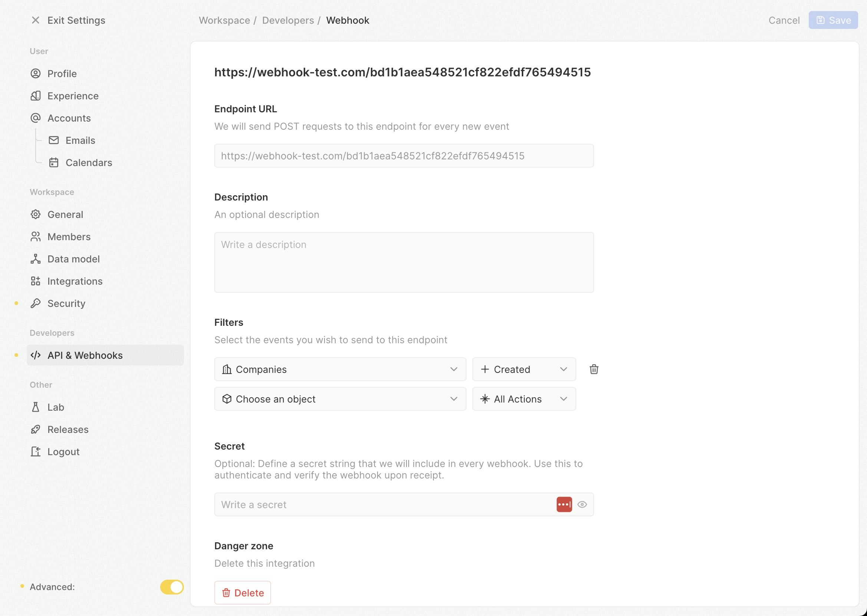Toggle the Advanced switch at bottom left
This screenshot has width=867, height=616.
[x=171, y=587]
